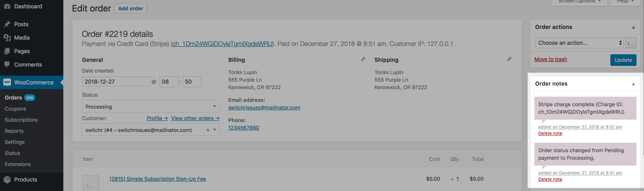Image resolution: width=644 pixels, height=191 pixels.
Task: Open the Dashboard from the sidebar icon
Action: [x=7, y=6]
